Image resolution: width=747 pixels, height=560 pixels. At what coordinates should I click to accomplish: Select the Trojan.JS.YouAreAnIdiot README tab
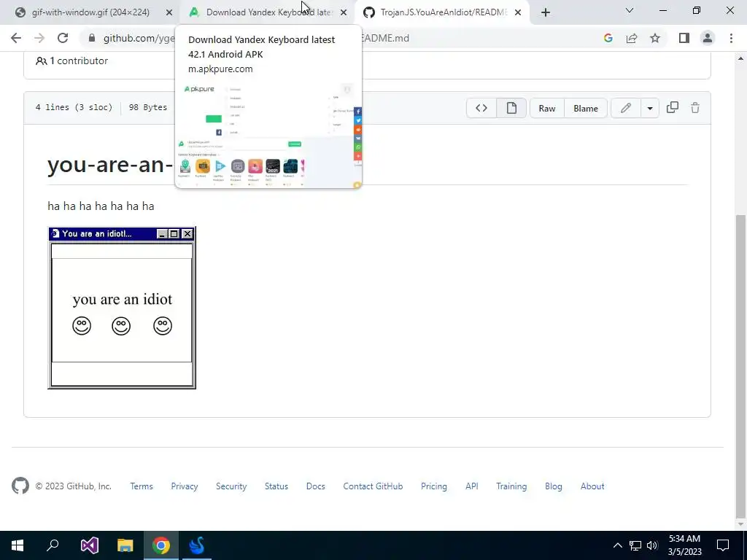point(442,12)
